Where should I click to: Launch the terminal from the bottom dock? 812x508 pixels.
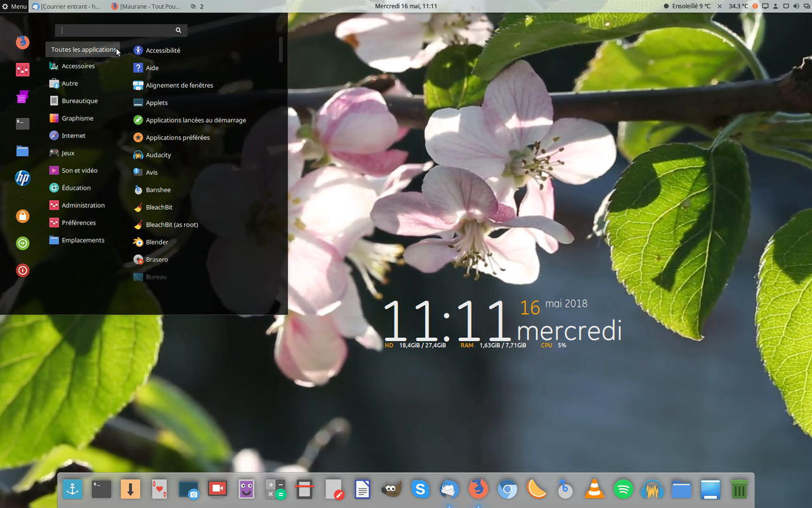(x=101, y=489)
